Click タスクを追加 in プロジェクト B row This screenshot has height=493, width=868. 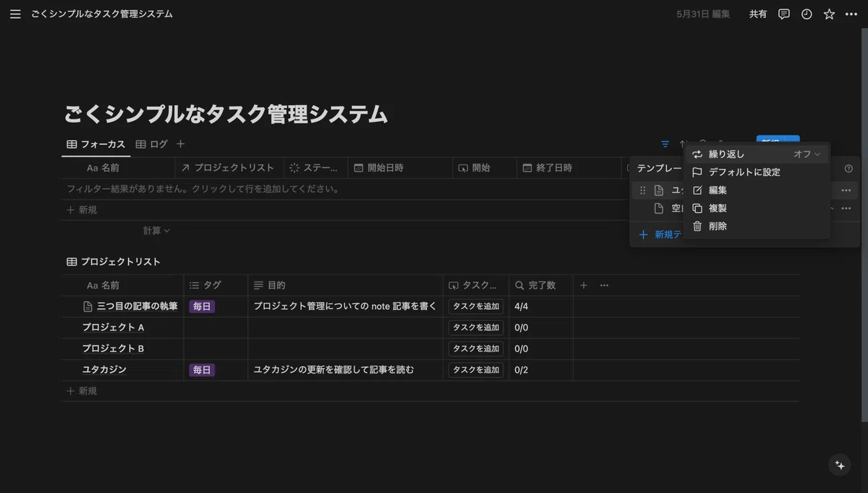(476, 348)
